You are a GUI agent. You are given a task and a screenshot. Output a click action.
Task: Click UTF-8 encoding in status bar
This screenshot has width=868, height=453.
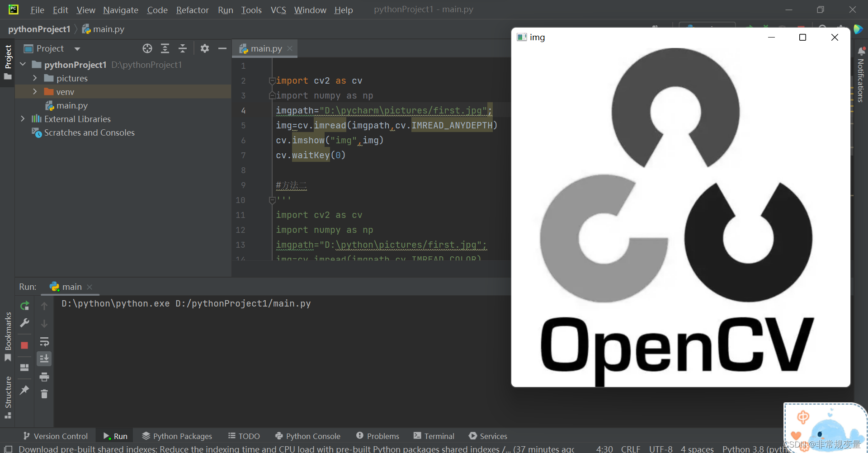coord(661,448)
